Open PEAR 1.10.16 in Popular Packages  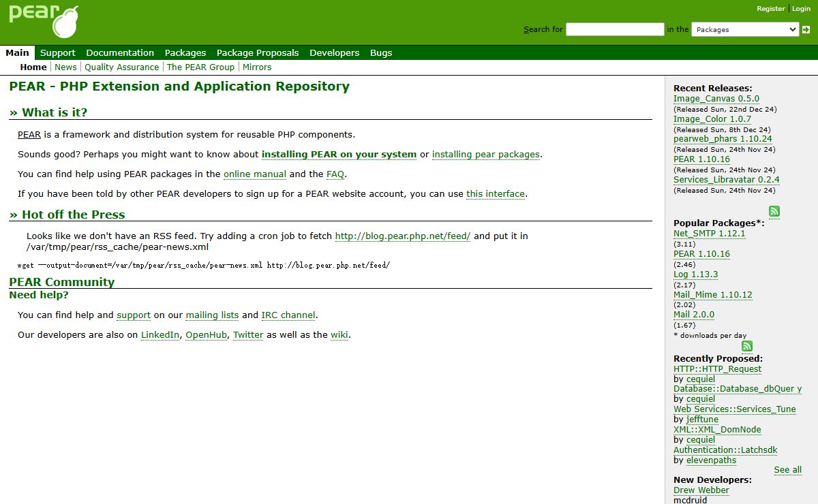(701, 253)
